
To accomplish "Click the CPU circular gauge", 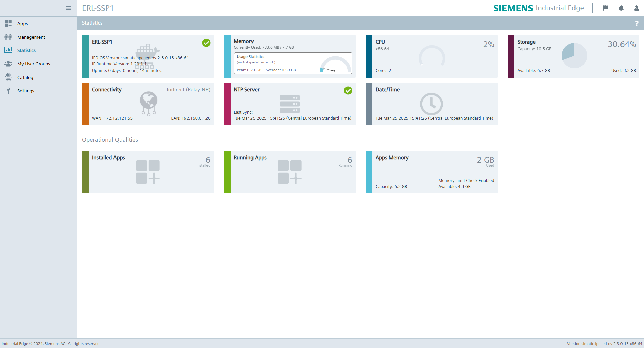I will pos(432,56).
